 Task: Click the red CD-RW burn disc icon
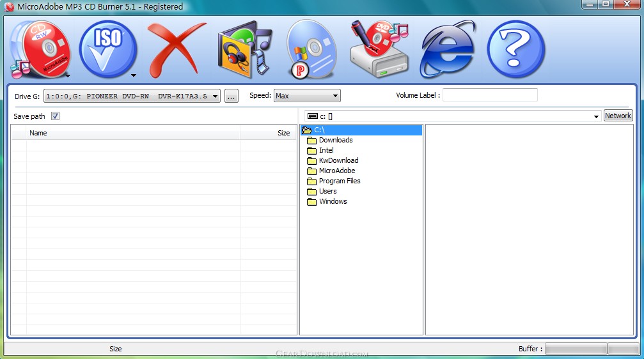click(x=40, y=49)
